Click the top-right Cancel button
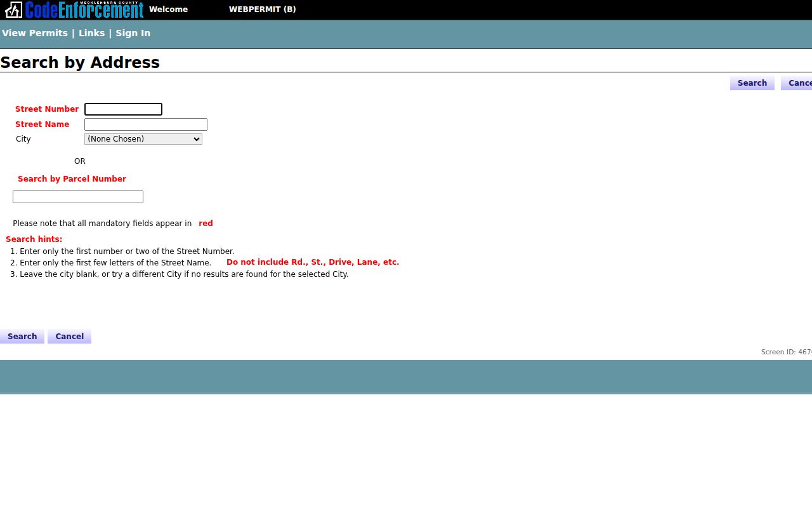The width and height of the screenshot is (812, 508). tap(797, 83)
